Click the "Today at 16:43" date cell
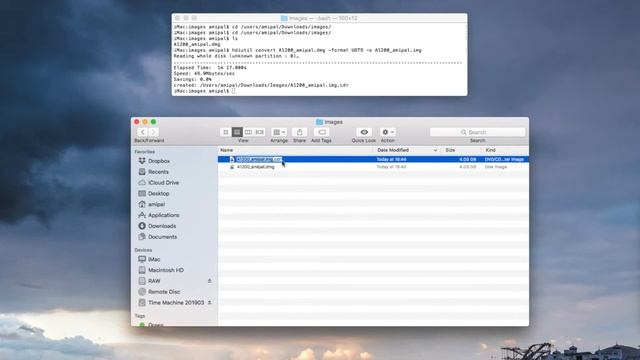Image resolution: width=640 pixels, height=360 pixels. (x=391, y=167)
